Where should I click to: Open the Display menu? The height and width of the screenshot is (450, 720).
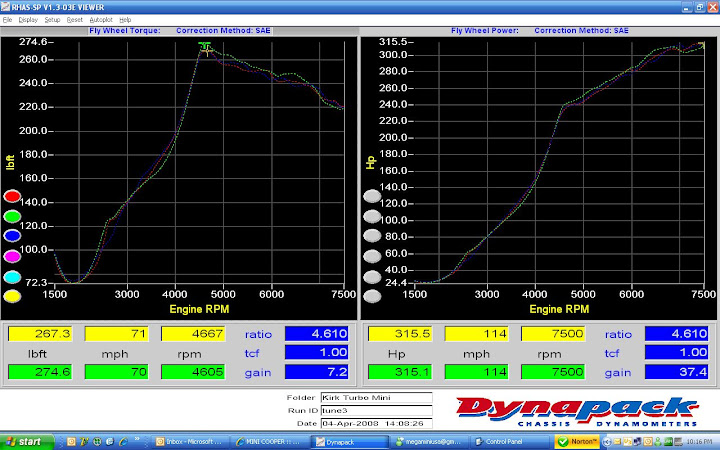point(28,20)
